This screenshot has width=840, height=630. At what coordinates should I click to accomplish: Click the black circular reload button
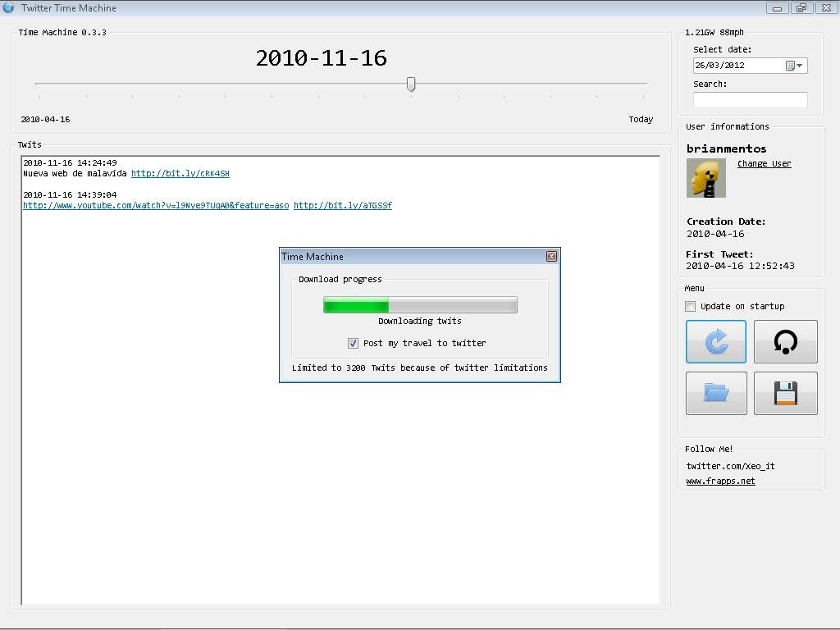coord(785,341)
